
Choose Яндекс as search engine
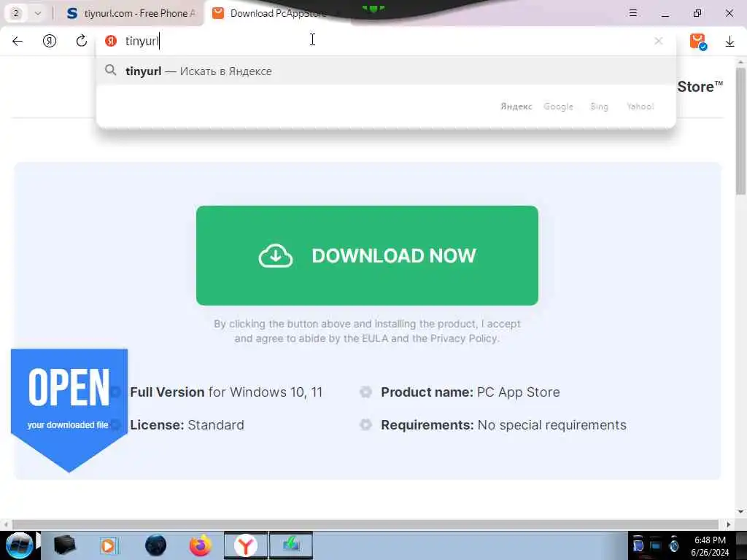(x=516, y=106)
